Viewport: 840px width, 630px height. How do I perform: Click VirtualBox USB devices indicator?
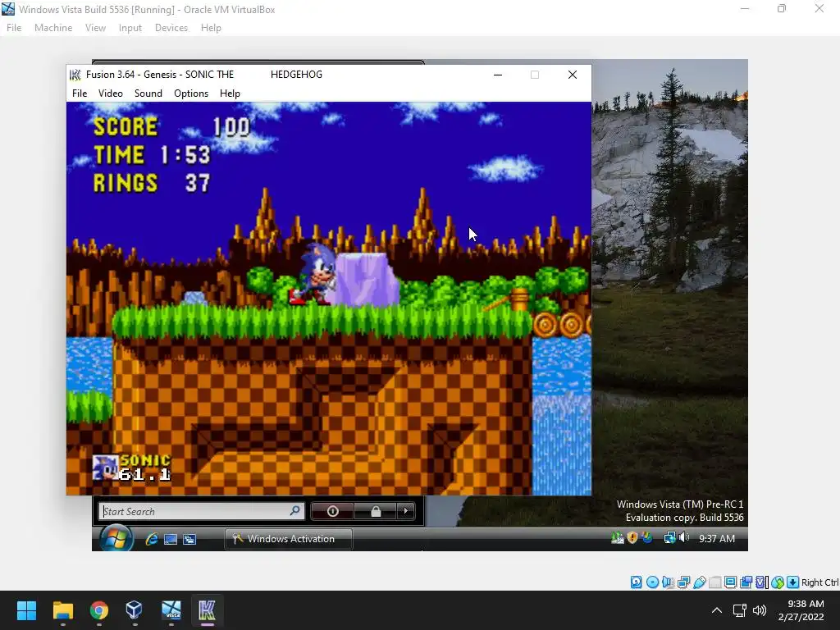coord(699,582)
